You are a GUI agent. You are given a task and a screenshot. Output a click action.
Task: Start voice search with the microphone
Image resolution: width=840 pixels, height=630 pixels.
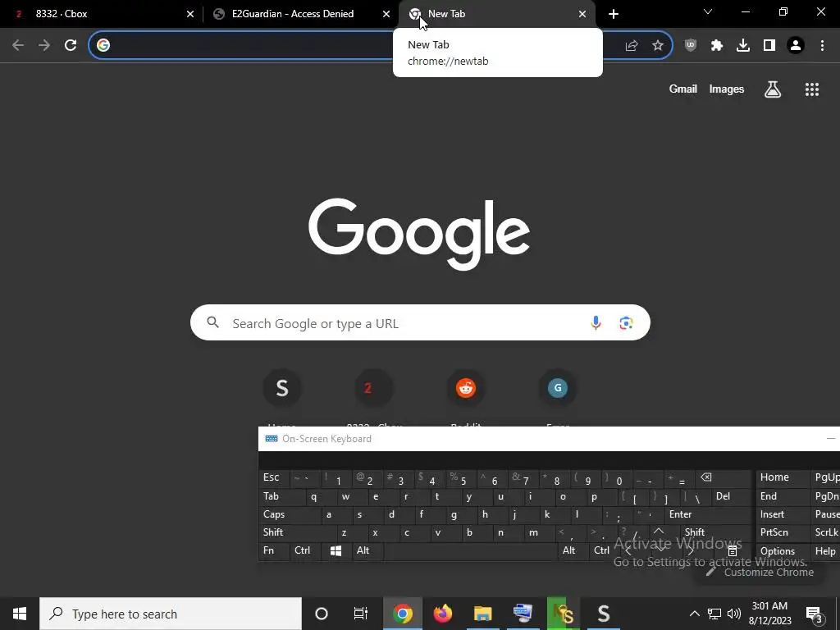[x=596, y=323]
